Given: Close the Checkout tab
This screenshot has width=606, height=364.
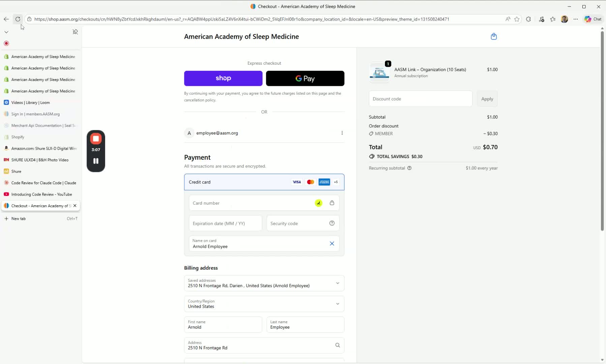Looking at the screenshot, I should point(75,206).
